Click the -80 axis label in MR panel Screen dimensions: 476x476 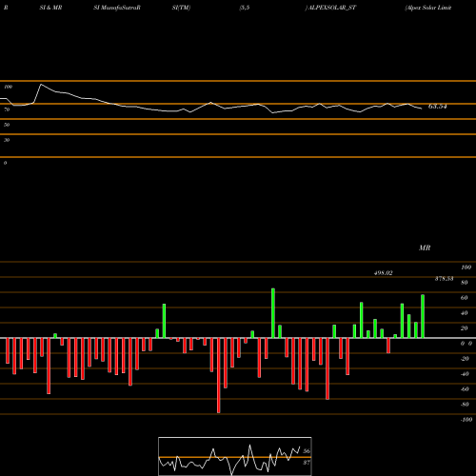(x=465, y=405)
